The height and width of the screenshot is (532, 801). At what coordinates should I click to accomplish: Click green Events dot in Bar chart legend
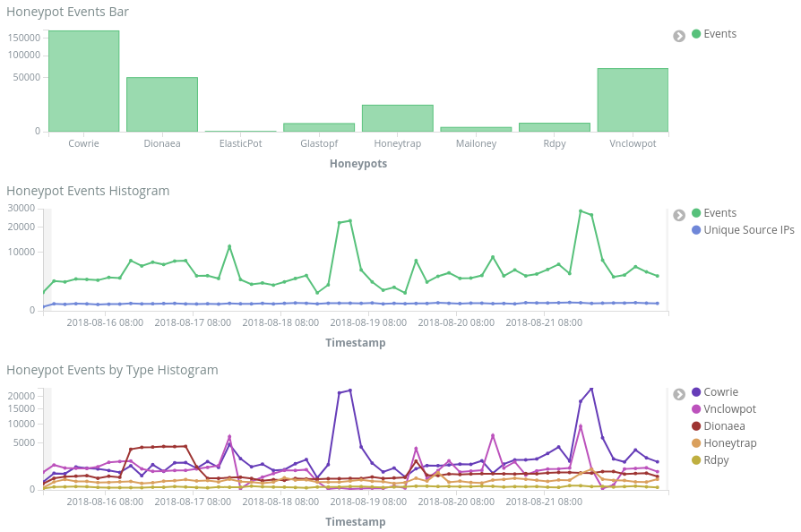696,34
